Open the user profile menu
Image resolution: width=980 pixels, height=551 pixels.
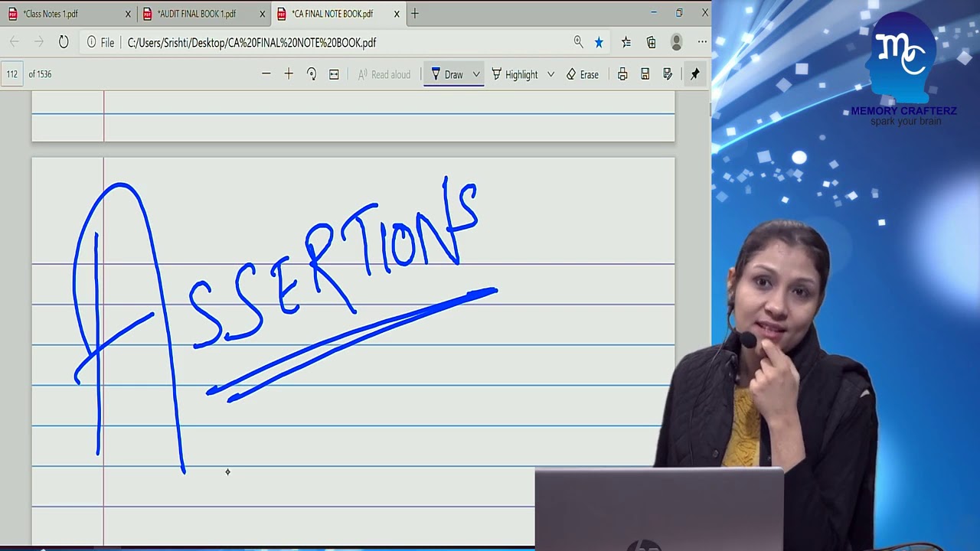676,42
